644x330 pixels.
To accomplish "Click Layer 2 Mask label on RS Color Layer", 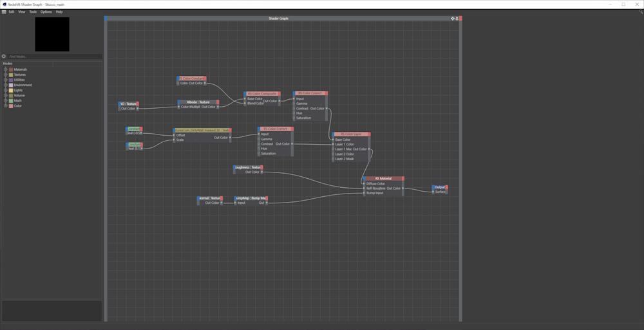I will (x=344, y=159).
